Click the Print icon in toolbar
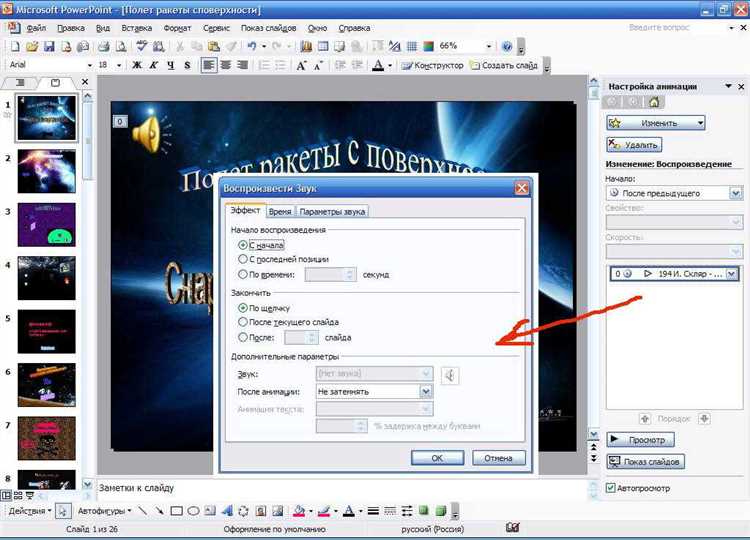Image resolution: width=750 pixels, height=540 pixels. 103,46
